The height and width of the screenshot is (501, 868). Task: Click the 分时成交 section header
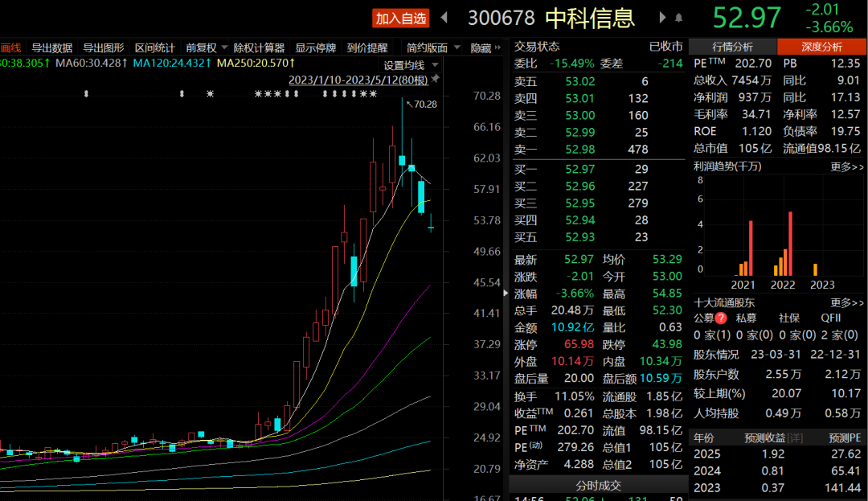click(599, 486)
